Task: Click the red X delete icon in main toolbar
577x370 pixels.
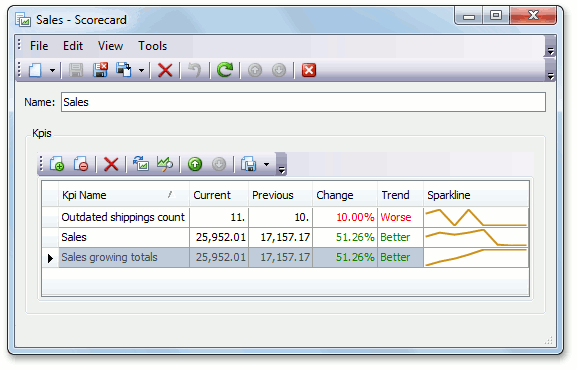Action: point(165,70)
